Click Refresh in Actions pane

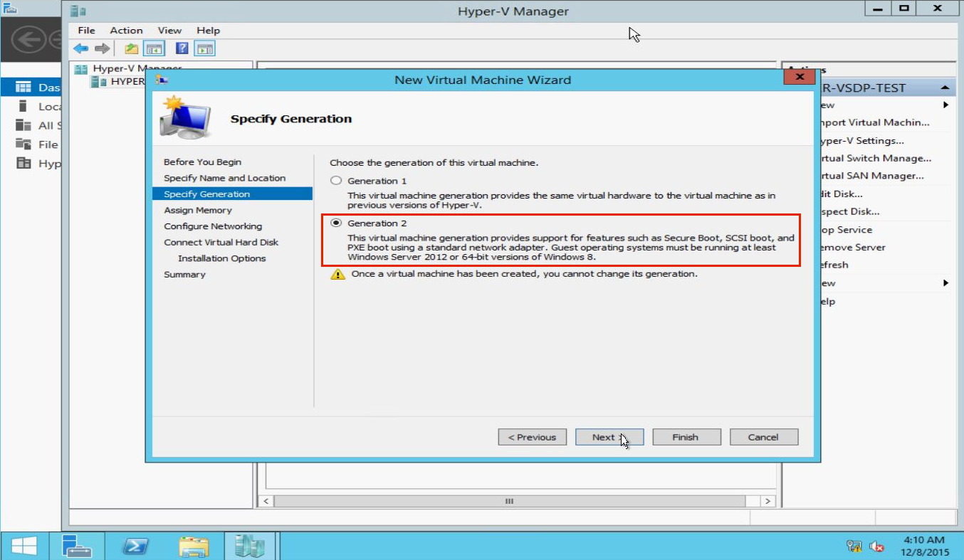click(834, 265)
